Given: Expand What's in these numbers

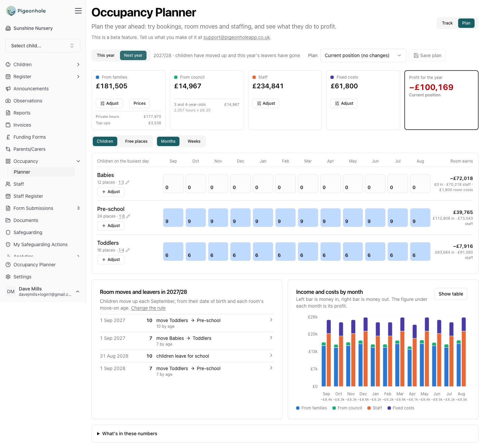Looking at the screenshot, I should (127, 434).
